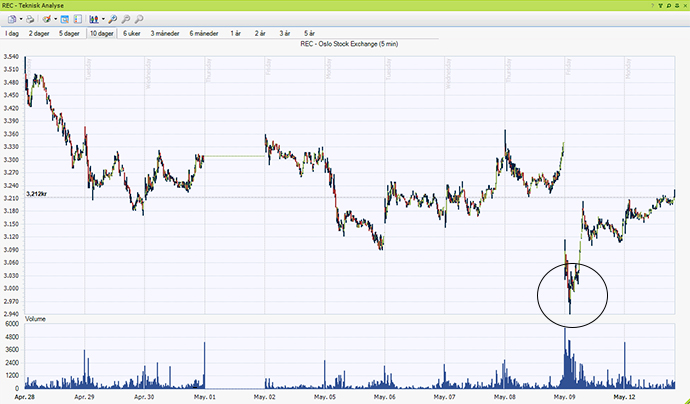Click the 3.212kr price label
Image resolution: width=690 pixels, height=404 pixels.
[x=38, y=198]
